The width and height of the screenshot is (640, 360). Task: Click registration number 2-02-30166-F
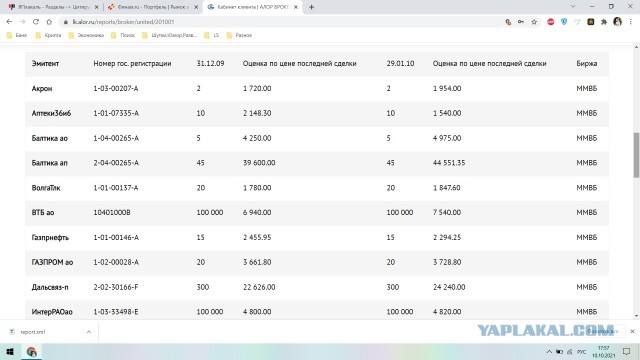click(116, 287)
